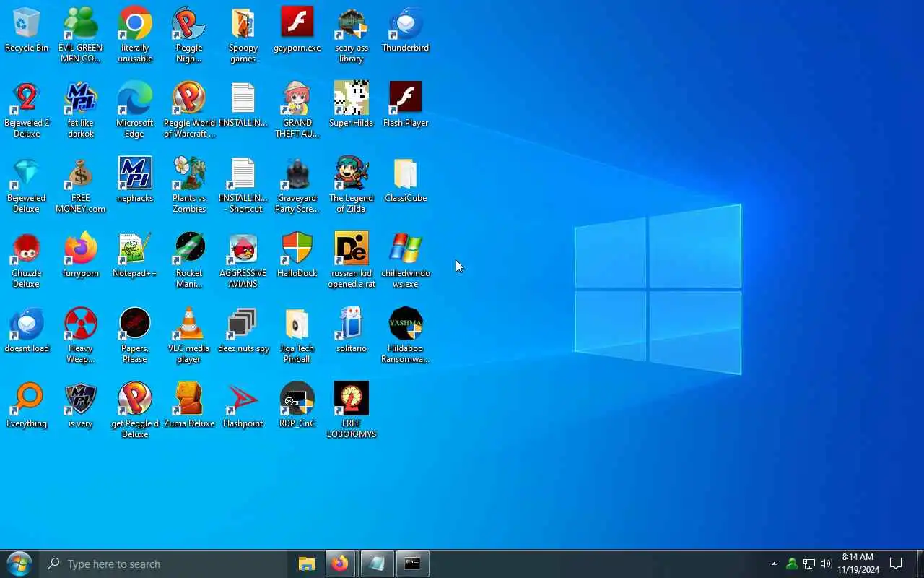The width and height of the screenshot is (924, 578).
Task: Switch to the notepad-like app in taskbar
Action: (x=376, y=564)
